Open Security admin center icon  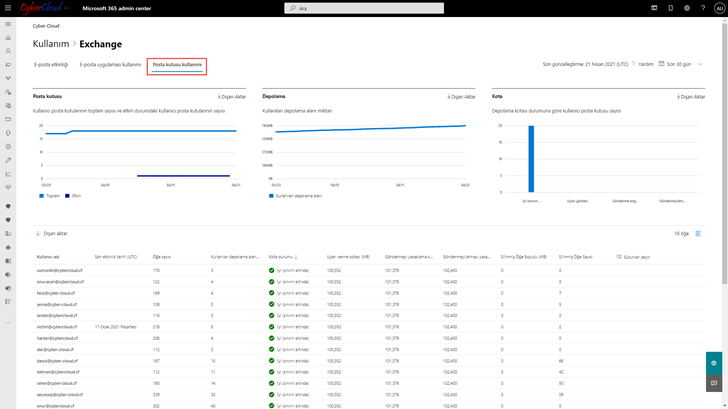click(x=8, y=207)
